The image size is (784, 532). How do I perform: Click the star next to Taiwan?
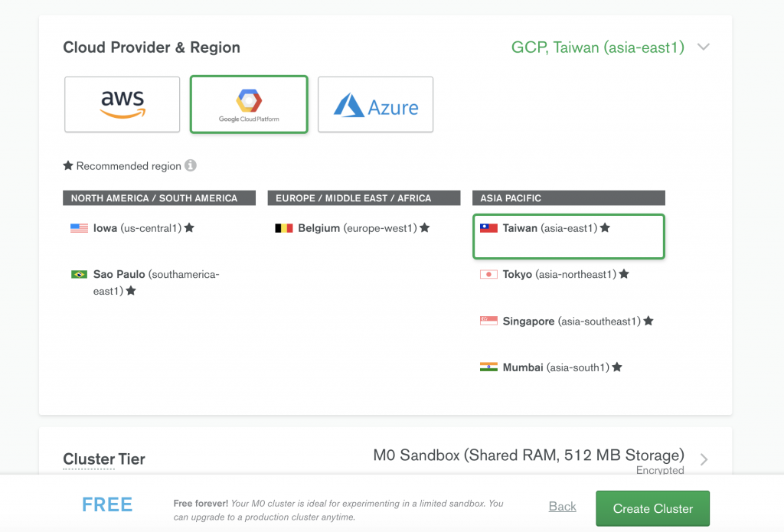(605, 227)
